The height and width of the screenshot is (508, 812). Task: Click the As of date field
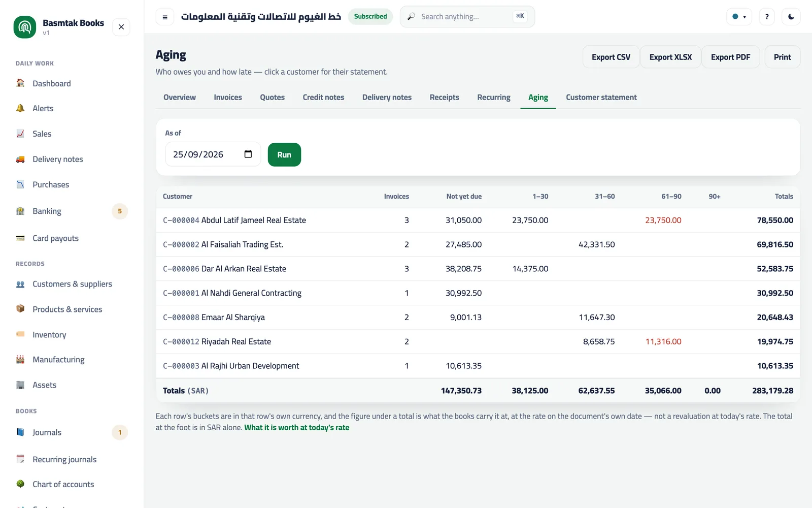click(213, 154)
